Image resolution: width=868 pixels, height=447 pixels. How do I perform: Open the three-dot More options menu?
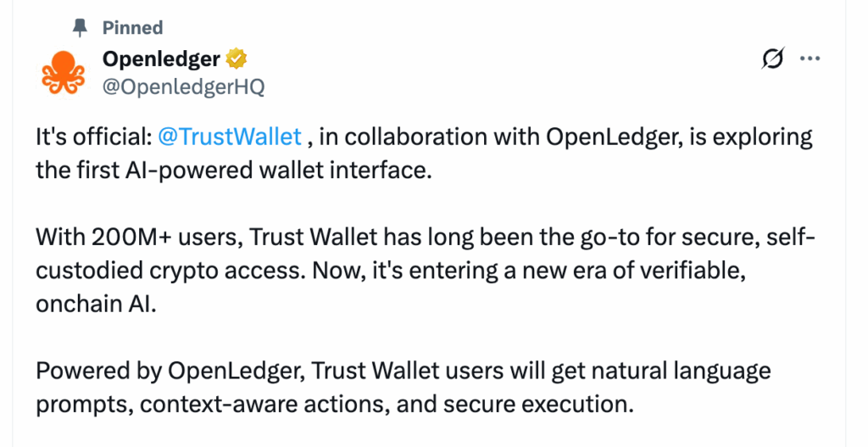point(810,59)
